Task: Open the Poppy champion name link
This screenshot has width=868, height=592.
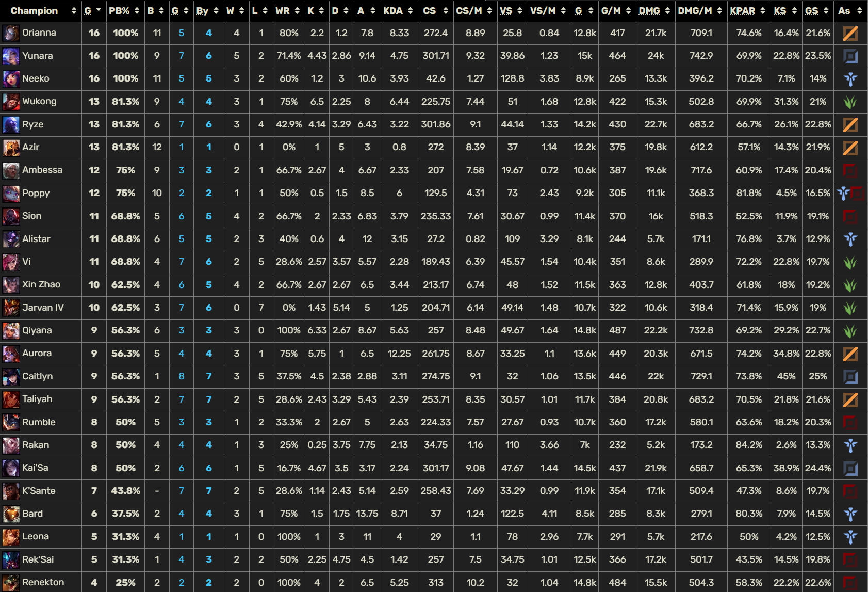Action: 36,193
